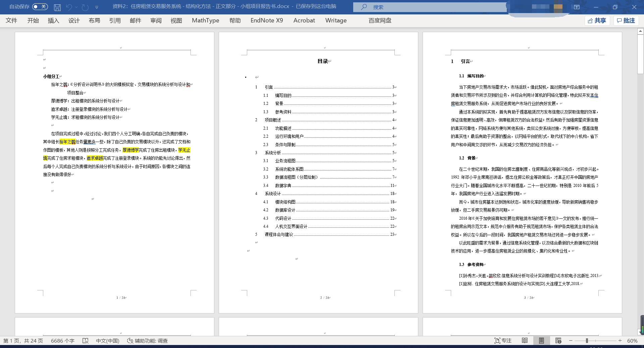Click the Save icon in title bar
Screen dimensions: 644x348
click(57, 7)
